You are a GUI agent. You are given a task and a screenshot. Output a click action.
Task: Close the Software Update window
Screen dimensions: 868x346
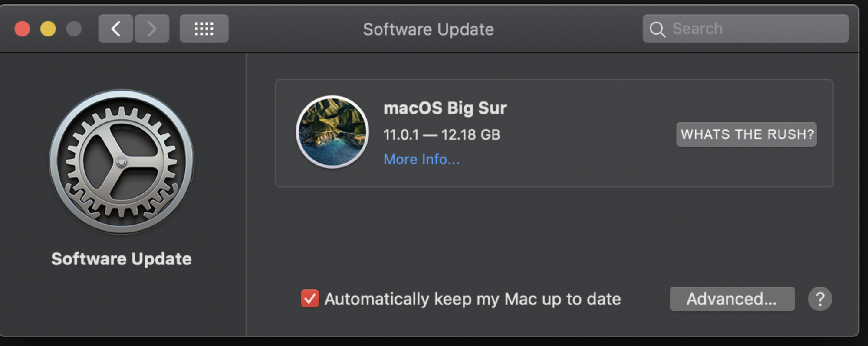(22, 29)
